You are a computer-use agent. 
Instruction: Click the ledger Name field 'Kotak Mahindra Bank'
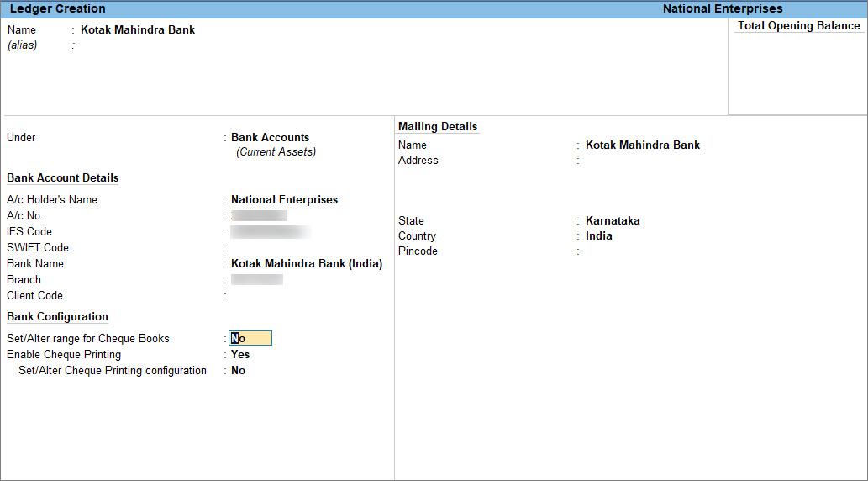(138, 30)
